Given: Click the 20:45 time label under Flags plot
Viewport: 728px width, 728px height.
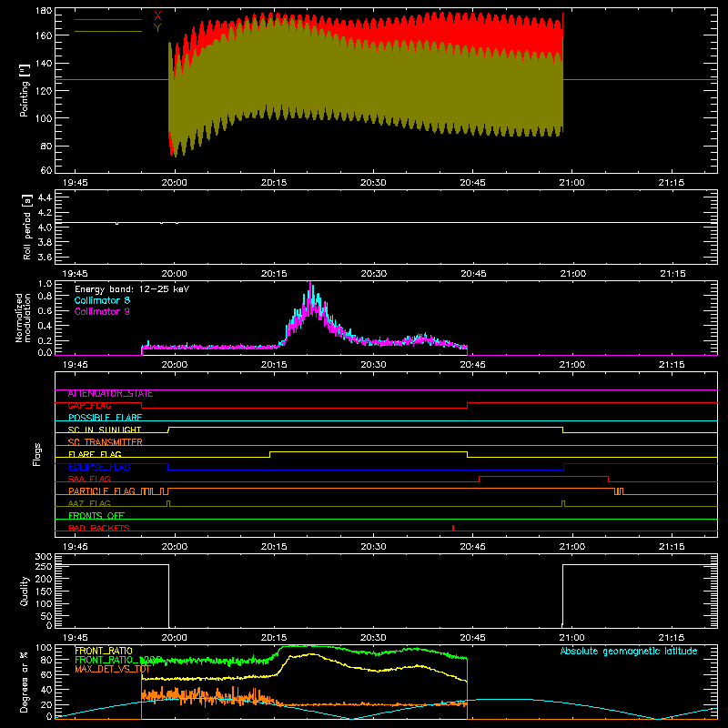Looking at the screenshot, I should click(x=472, y=547).
